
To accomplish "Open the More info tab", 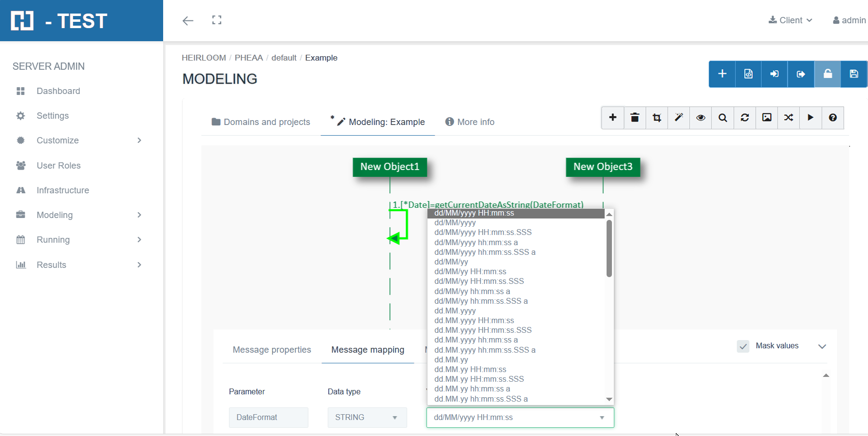I will click(470, 122).
